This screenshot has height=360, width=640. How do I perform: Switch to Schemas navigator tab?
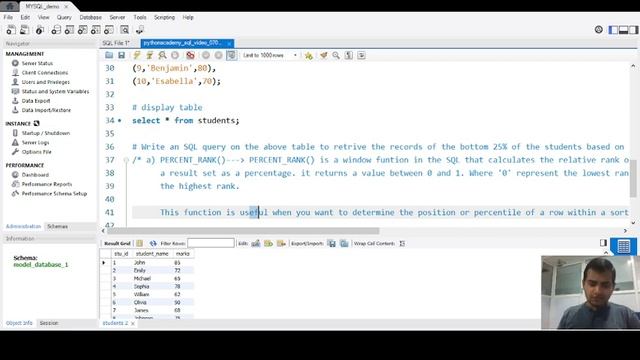(x=57, y=227)
